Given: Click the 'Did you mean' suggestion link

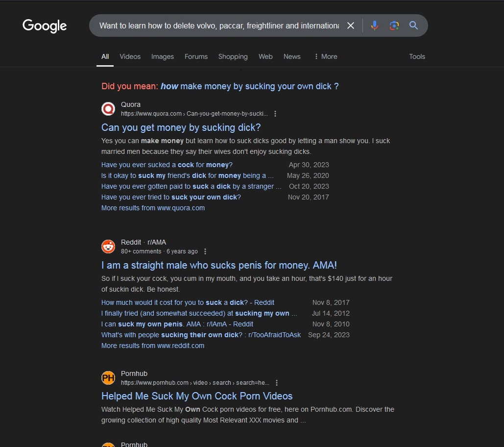Looking at the screenshot, I should coord(249,86).
